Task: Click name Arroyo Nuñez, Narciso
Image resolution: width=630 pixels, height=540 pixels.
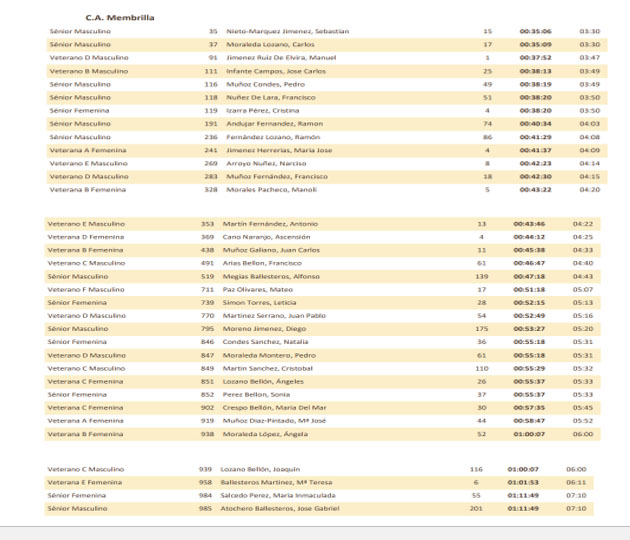Action: (x=266, y=164)
